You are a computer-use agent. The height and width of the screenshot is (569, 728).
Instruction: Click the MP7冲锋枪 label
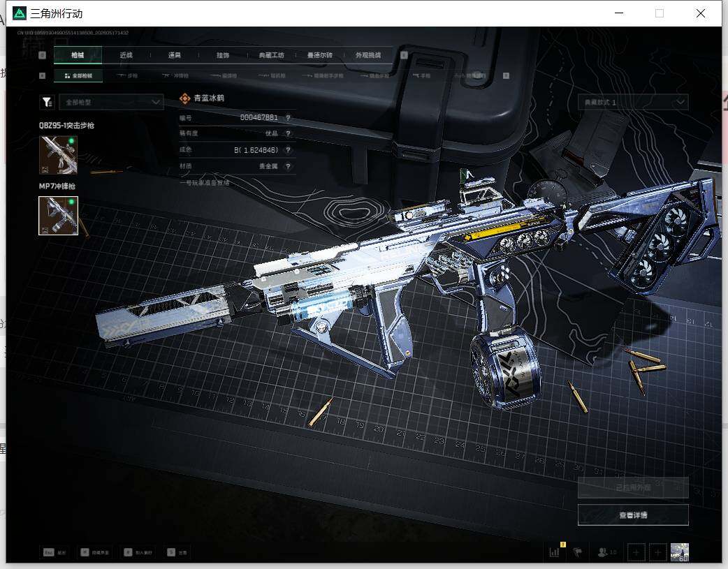coord(57,186)
